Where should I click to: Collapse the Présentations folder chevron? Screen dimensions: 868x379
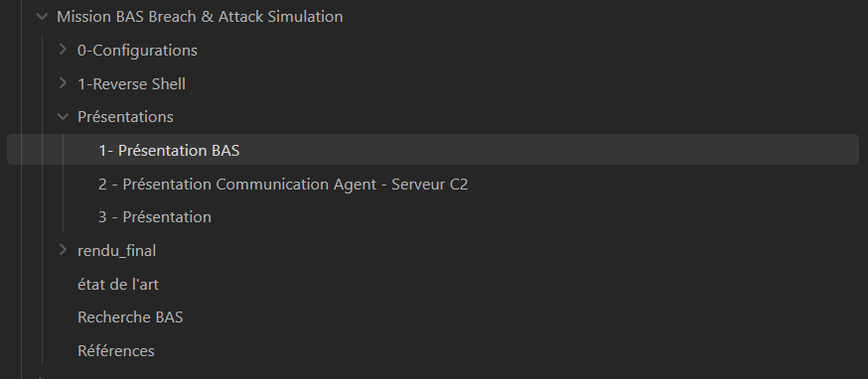pos(63,117)
